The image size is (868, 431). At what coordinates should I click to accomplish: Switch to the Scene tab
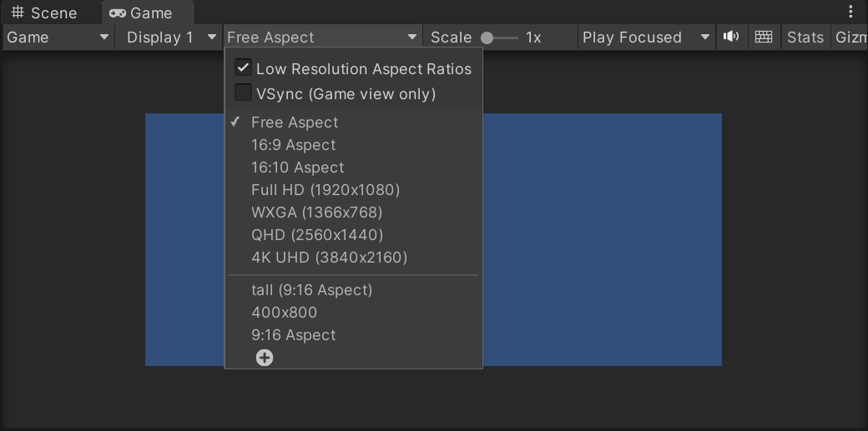tap(45, 13)
